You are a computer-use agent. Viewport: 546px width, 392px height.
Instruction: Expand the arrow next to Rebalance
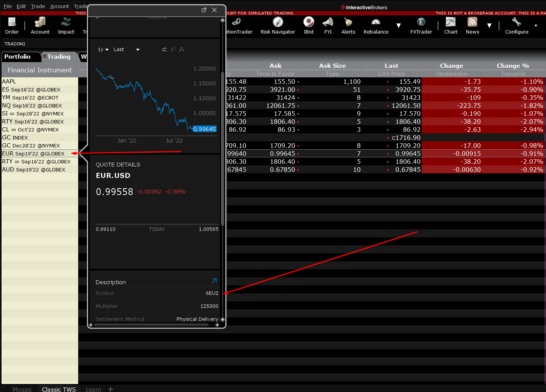[398, 26]
